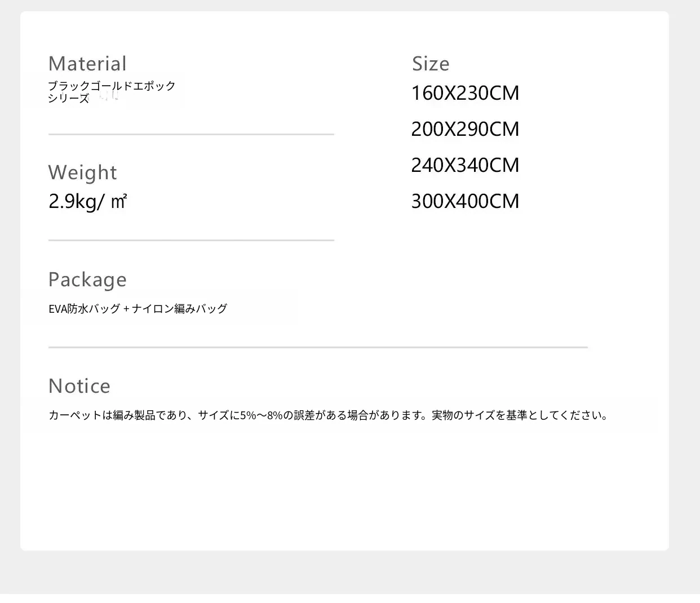Click the Package heading
700x603 pixels.
pos(87,280)
